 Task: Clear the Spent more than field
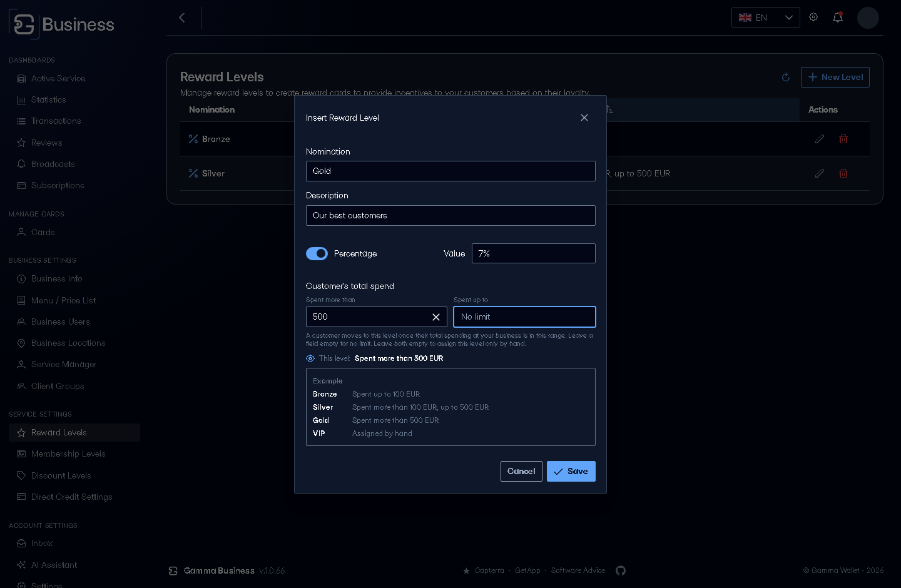436,317
